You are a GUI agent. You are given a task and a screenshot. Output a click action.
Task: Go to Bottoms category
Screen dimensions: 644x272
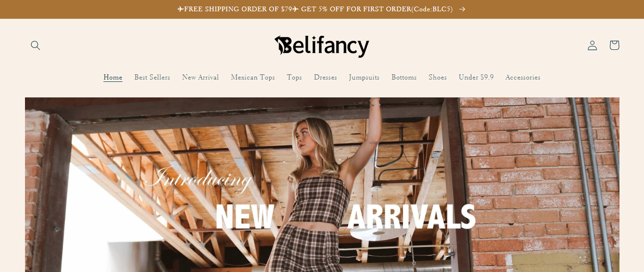click(x=404, y=77)
